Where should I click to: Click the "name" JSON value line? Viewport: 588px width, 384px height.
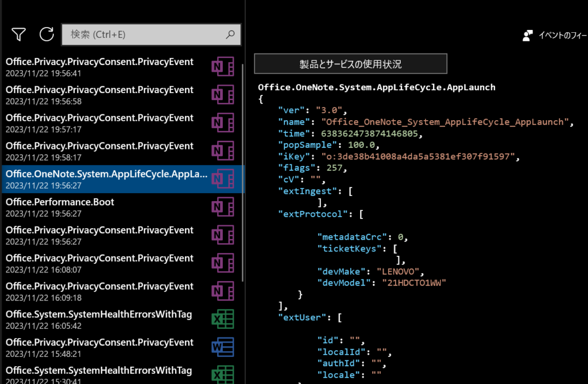(x=425, y=122)
